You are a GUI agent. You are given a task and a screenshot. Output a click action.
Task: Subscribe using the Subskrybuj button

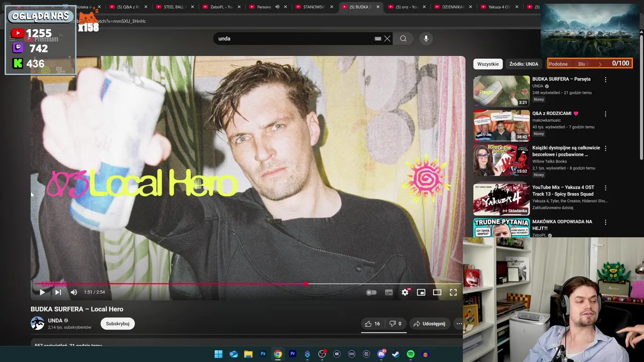click(x=118, y=324)
